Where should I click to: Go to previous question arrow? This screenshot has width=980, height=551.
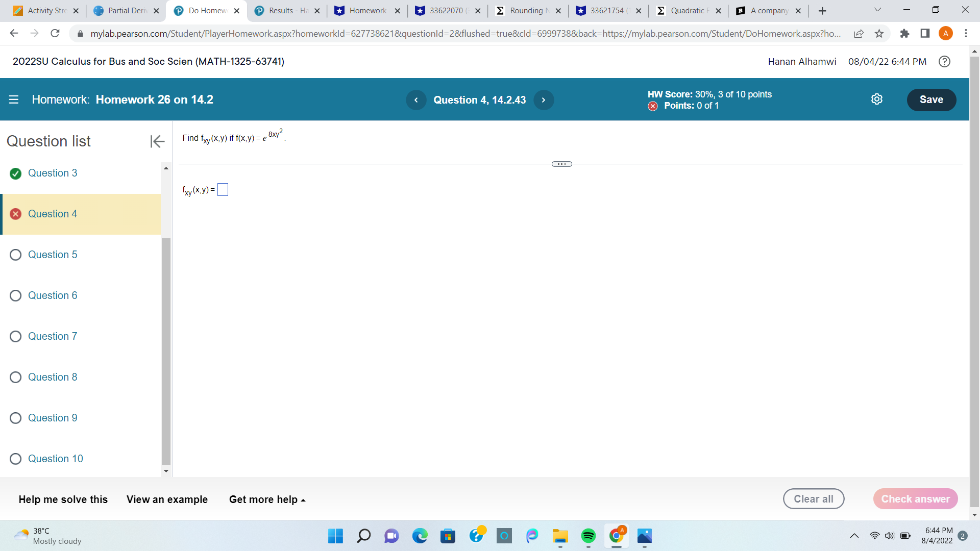coord(416,100)
